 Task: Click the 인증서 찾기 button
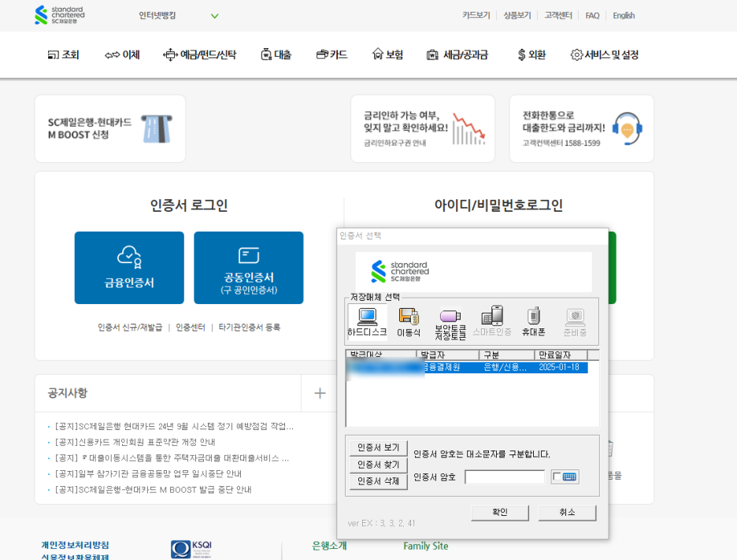point(379,465)
